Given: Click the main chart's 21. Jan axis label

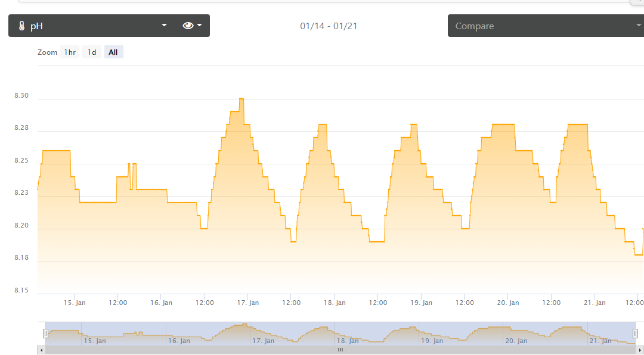Looking at the screenshot, I should coord(595,303).
